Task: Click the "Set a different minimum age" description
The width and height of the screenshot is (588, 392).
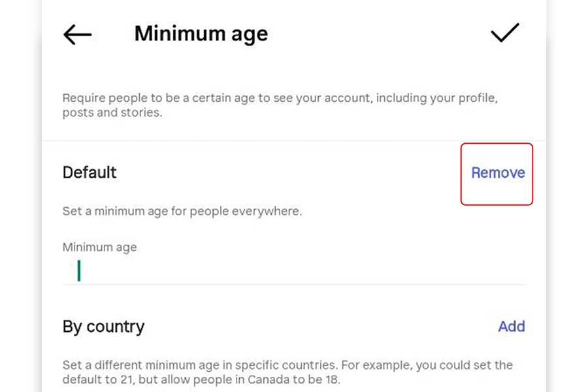Action: pos(287,365)
